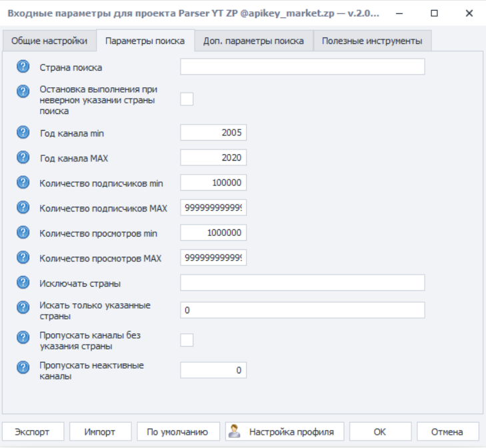Viewport: 486px width, 448px height.
Task: Show help for Исключать страны
Action: [x=23, y=283]
